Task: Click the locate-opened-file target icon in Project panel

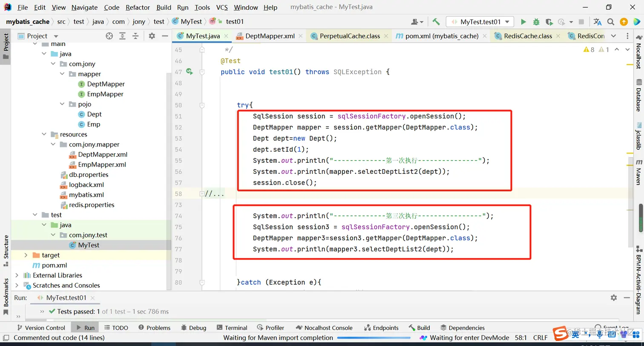Action: pyautogui.click(x=109, y=36)
